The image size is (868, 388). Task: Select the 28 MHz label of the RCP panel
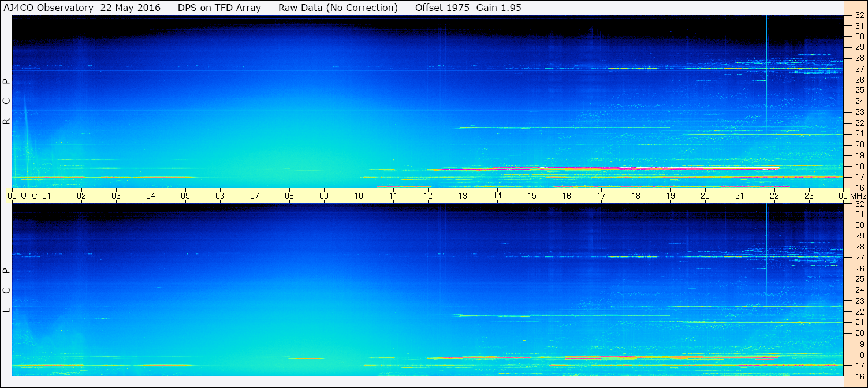[x=859, y=58]
